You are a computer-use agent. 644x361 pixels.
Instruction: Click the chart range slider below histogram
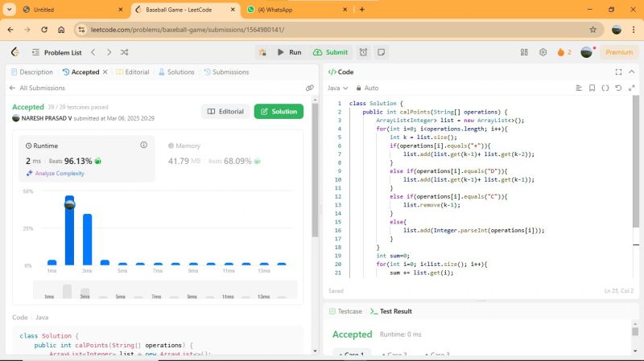[165, 290]
